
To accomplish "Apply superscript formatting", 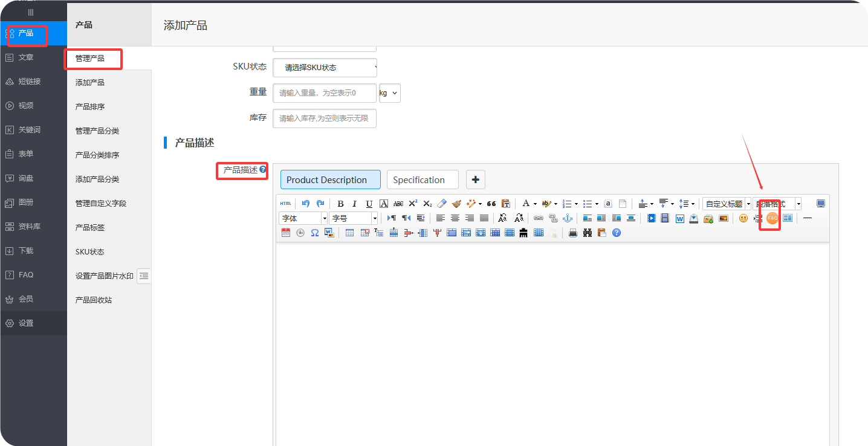I will click(x=413, y=204).
